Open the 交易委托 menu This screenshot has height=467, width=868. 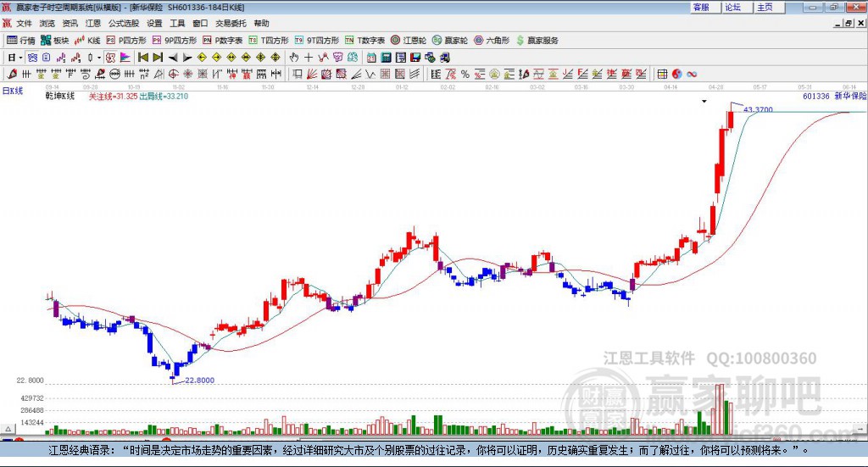[x=231, y=23]
